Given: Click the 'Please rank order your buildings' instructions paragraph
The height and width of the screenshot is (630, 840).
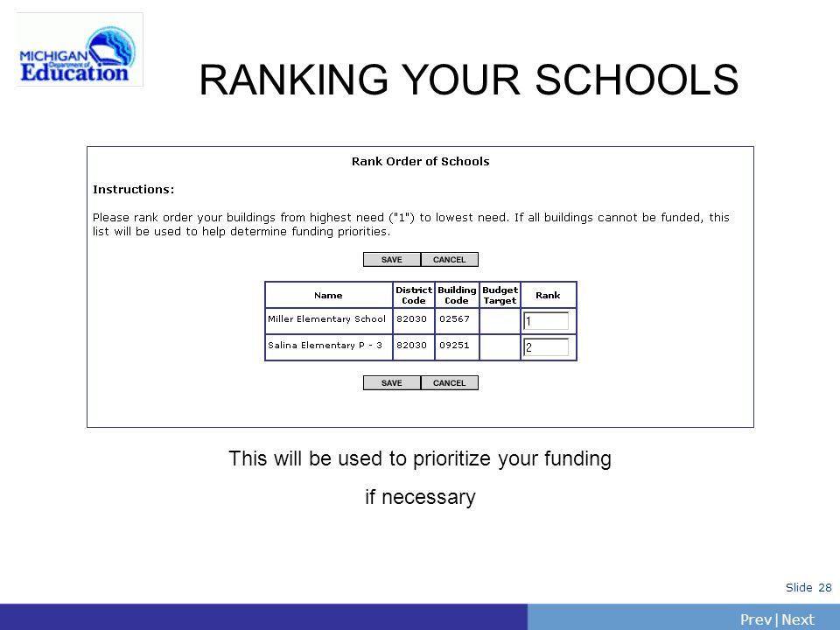Looking at the screenshot, I should [x=411, y=225].
